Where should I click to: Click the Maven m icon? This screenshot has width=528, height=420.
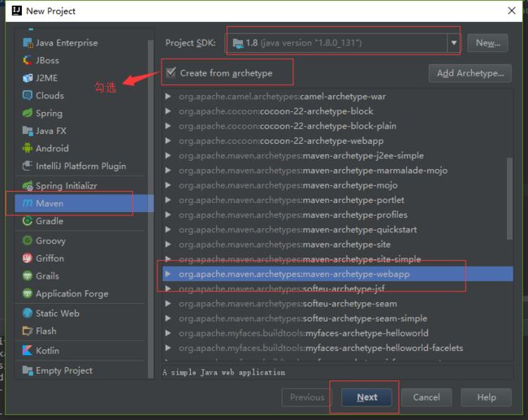point(28,203)
